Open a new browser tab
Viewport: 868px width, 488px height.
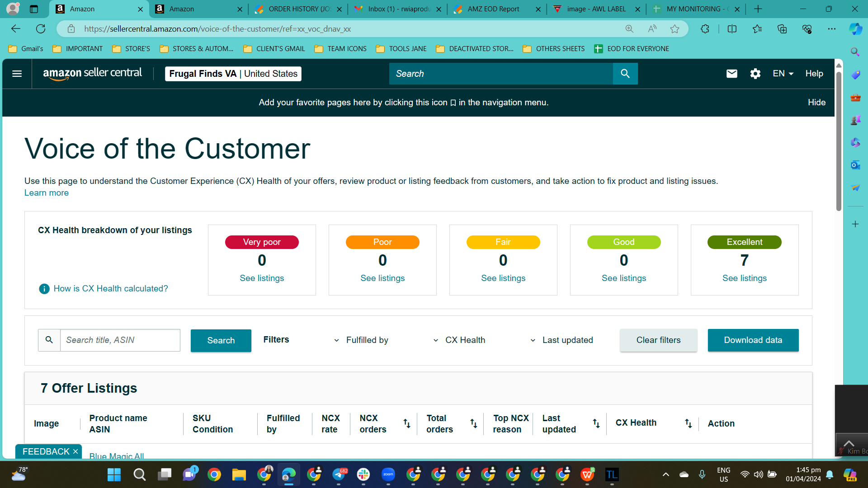tap(758, 9)
